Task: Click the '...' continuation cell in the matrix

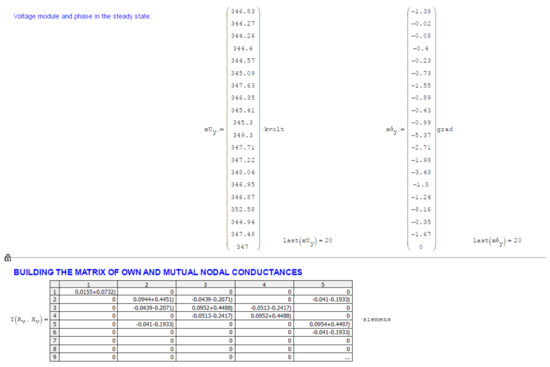Action: (x=323, y=357)
